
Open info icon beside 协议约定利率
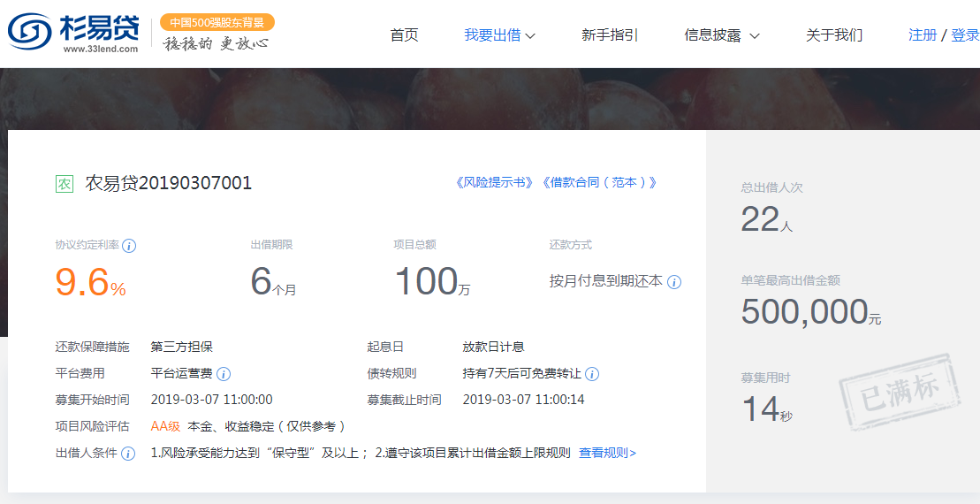point(129,246)
